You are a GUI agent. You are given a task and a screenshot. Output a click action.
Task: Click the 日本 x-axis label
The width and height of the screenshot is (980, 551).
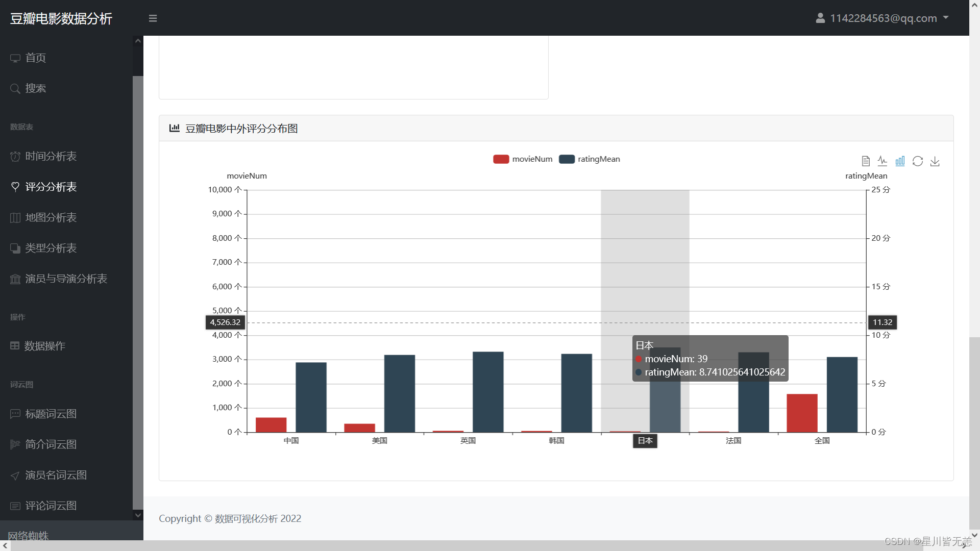645,441
